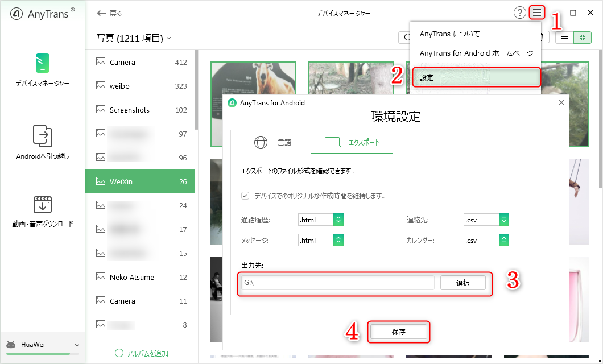603x364 pixels.
Task: Open Androidへ引っ越し sidebar icon
Action: [42, 136]
